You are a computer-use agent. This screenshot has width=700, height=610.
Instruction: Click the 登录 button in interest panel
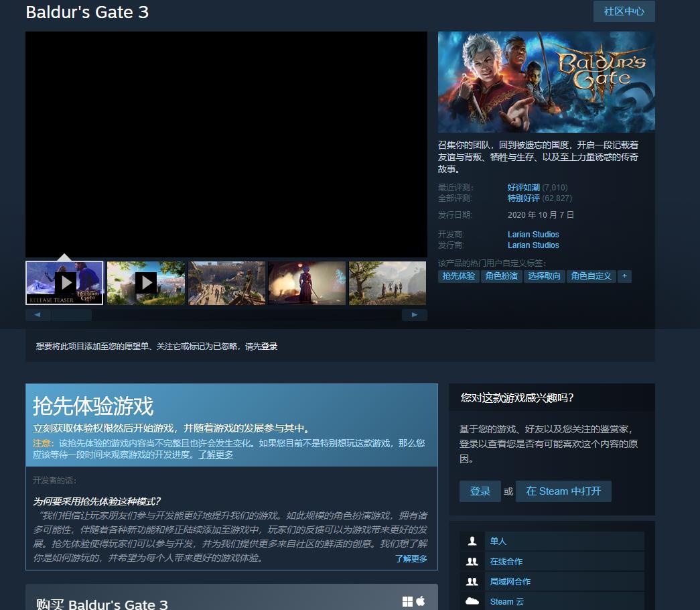click(x=480, y=491)
